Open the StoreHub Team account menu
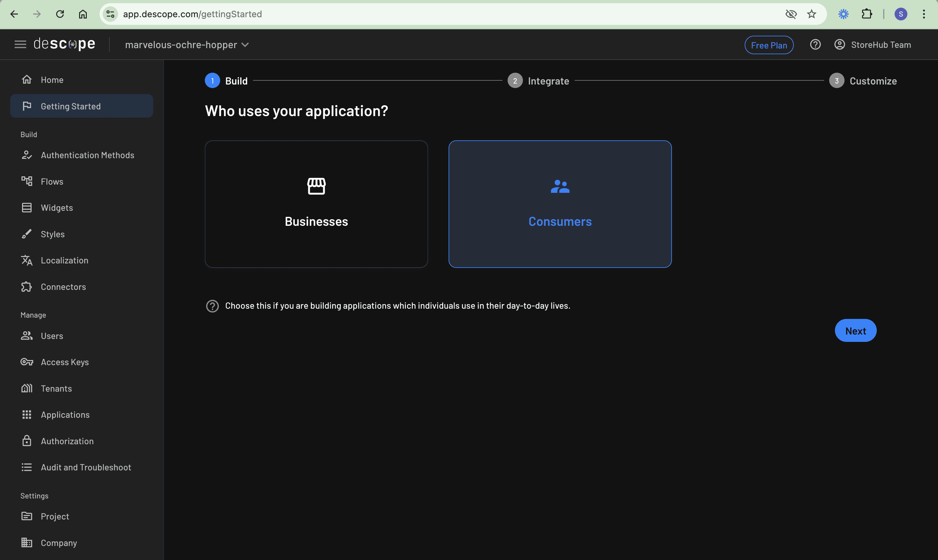This screenshot has width=938, height=560. coord(872,45)
